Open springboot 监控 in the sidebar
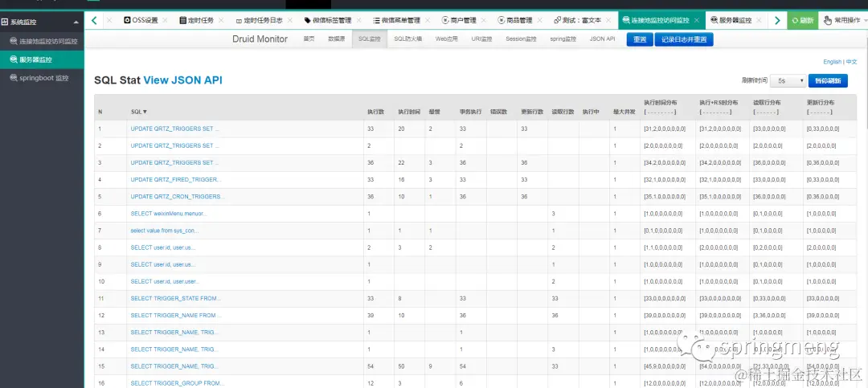This screenshot has width=868, height=388. tap(42, 78)
